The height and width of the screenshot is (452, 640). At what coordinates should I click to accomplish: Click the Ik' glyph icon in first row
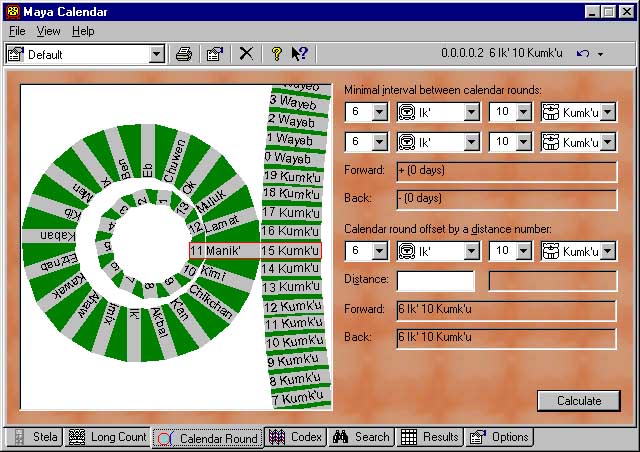pos(407,112)
